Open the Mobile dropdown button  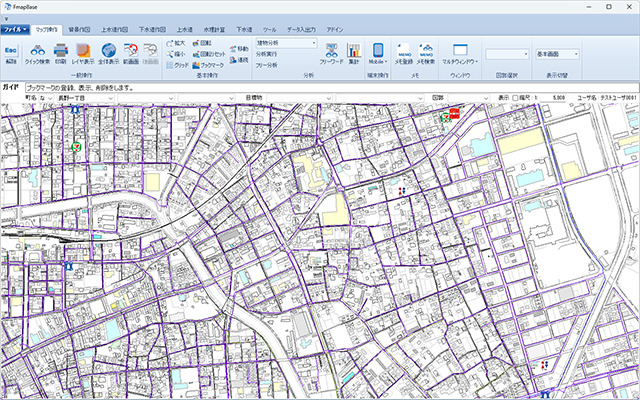coord(378,53)
